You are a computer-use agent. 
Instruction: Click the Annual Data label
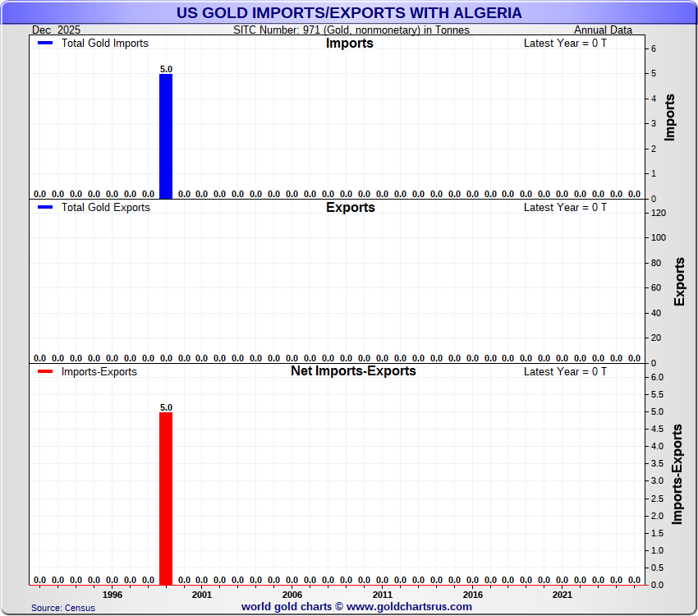(603, 30)
